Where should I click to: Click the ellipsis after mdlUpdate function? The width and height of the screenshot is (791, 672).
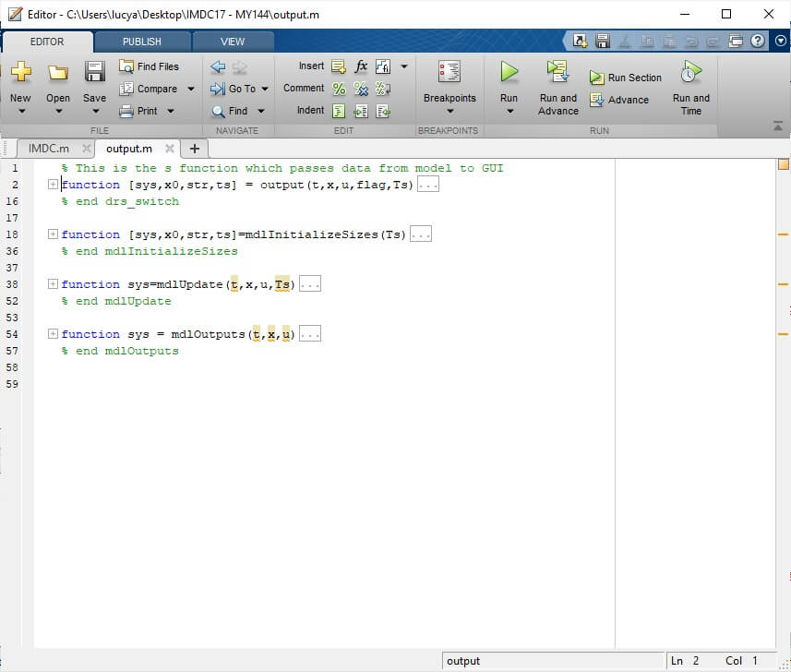point(310,284)
